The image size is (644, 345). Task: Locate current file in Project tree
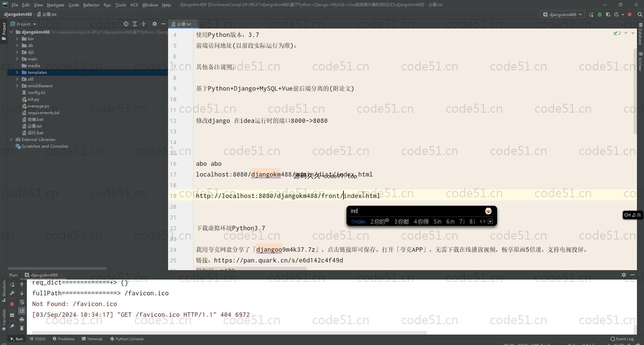[126, 24]
